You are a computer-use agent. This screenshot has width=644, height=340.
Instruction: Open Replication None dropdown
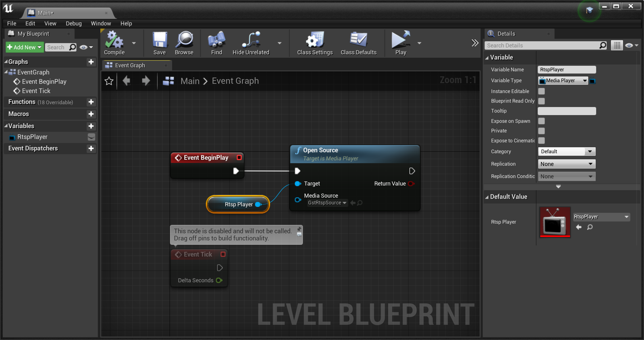(567, 164)
